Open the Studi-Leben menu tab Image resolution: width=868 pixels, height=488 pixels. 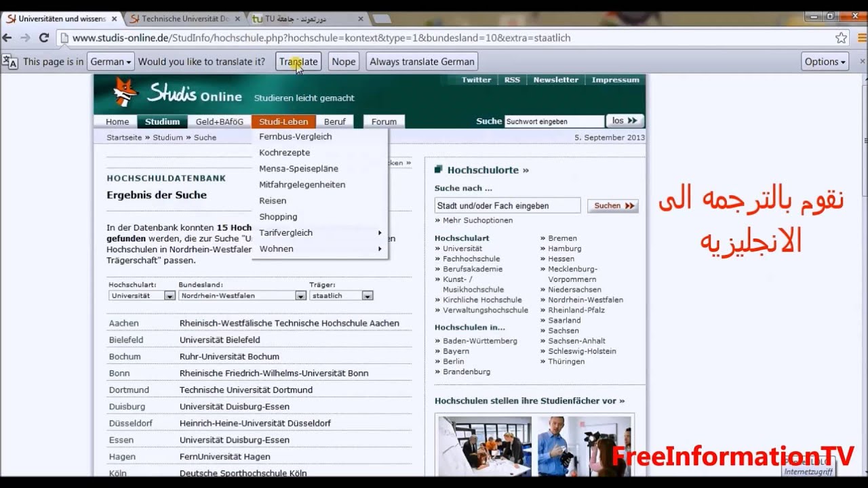tap(283, 122)
